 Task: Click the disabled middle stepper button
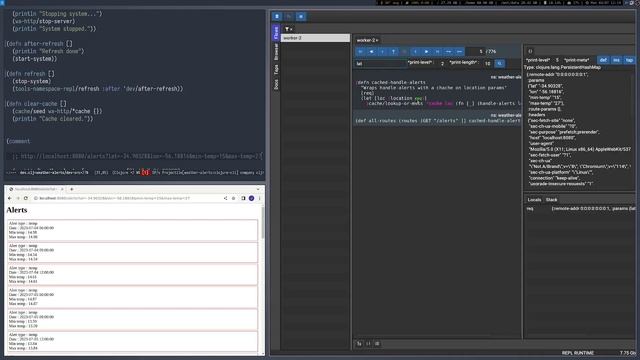(x=404, y=51)
